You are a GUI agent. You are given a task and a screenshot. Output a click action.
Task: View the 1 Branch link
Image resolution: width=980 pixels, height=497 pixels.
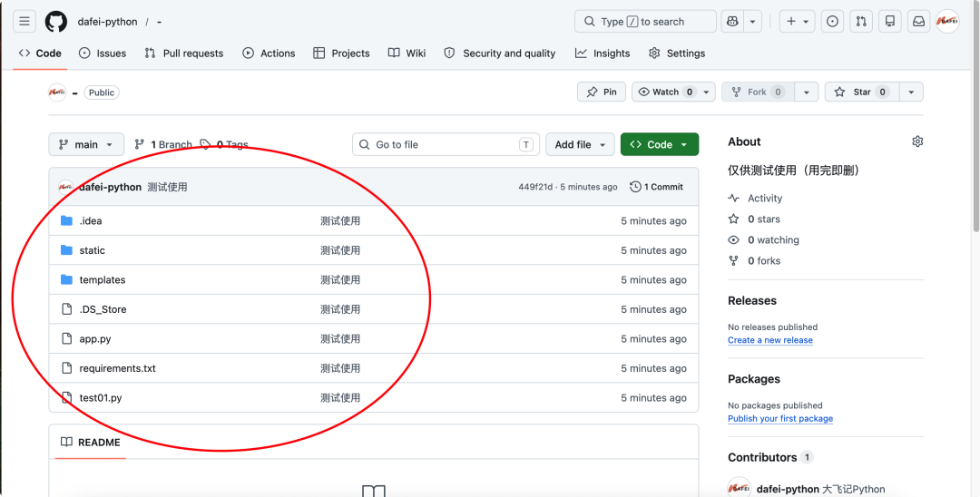(163, 144)
